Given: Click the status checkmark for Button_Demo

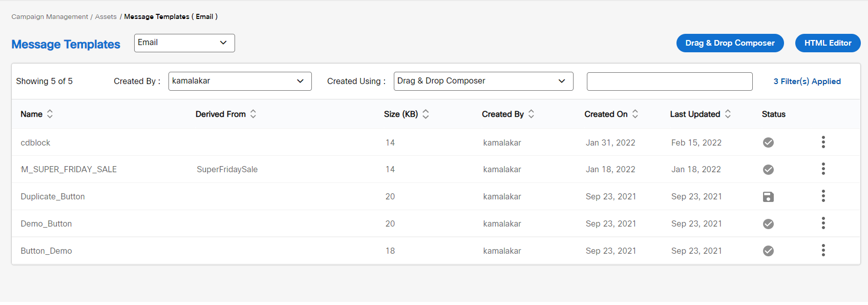Looking at the screenshot, I should click(x=768, y=251).
